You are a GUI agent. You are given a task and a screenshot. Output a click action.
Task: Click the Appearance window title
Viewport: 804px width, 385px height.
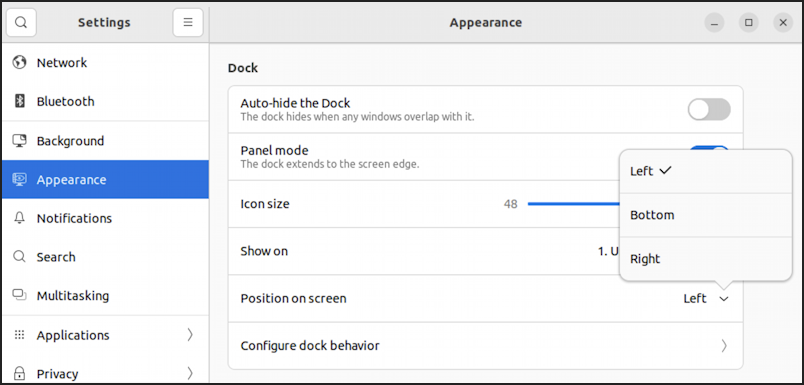point(486,23)
